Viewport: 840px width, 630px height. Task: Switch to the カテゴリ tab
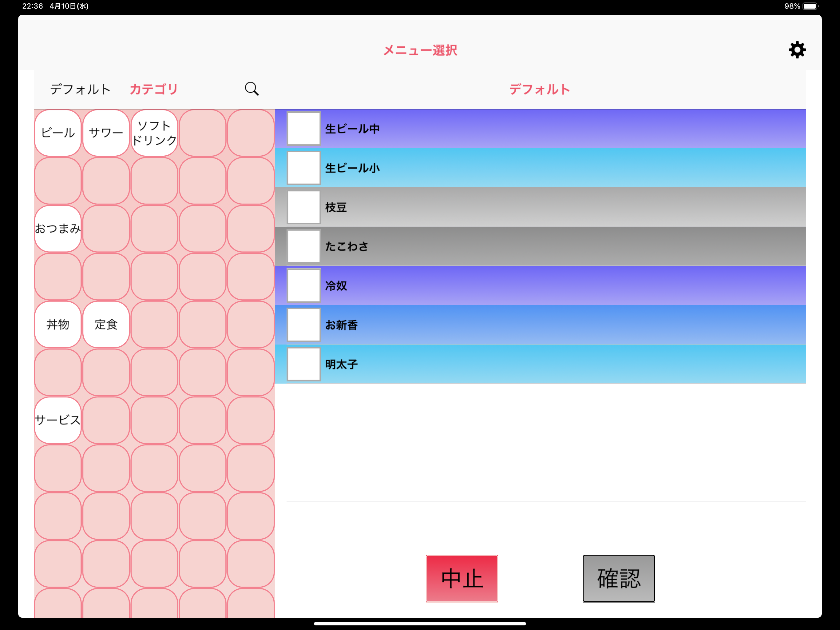[153, 89]
